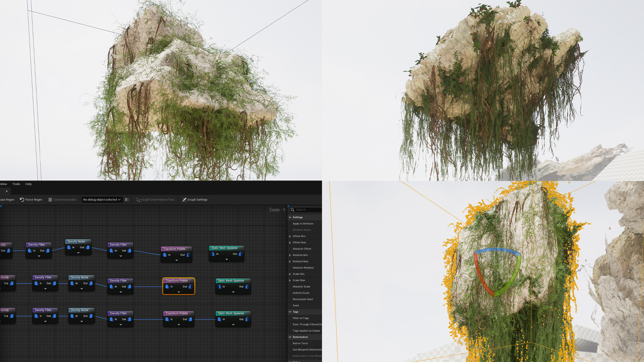Click Out pin of highlighted Transform Points node
644x362 pixels.
click(x=190, y=287)
